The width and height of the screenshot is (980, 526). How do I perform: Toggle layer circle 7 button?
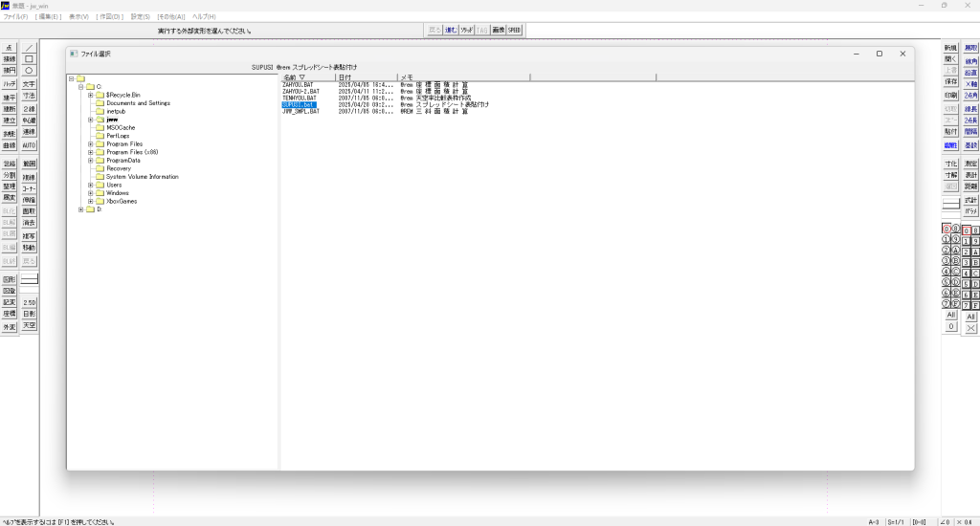947,304
